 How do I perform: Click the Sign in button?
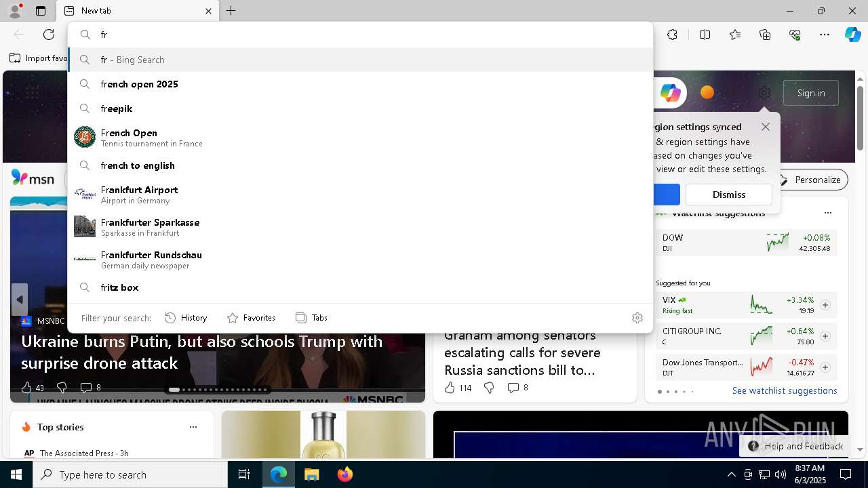(811, 93)
